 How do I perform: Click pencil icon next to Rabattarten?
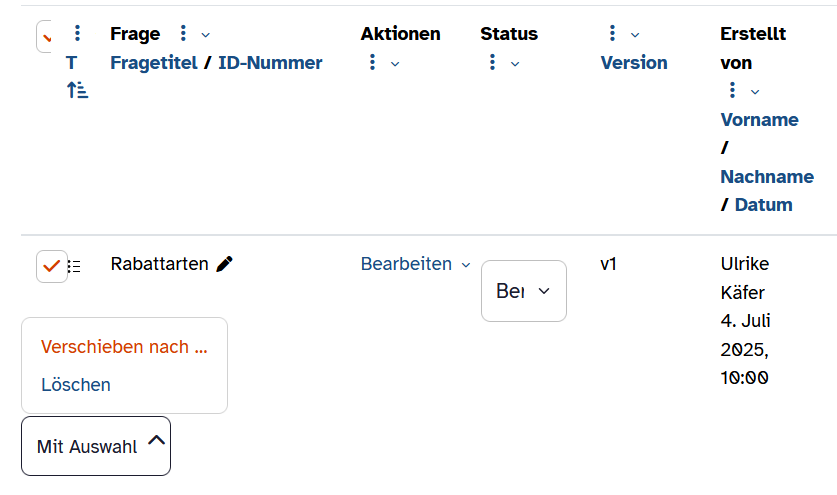tap(224, 264)
